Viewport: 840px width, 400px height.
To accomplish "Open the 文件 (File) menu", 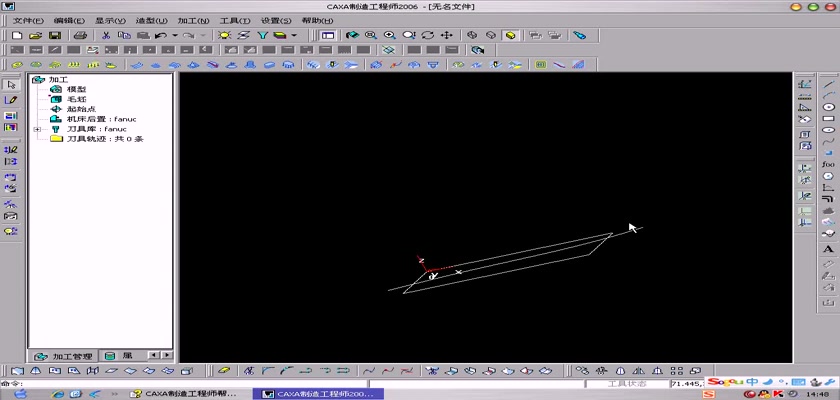I will 28,20.
